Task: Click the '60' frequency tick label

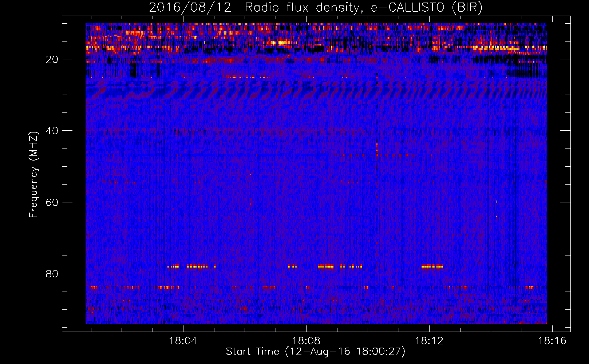Action: point(52,202)
